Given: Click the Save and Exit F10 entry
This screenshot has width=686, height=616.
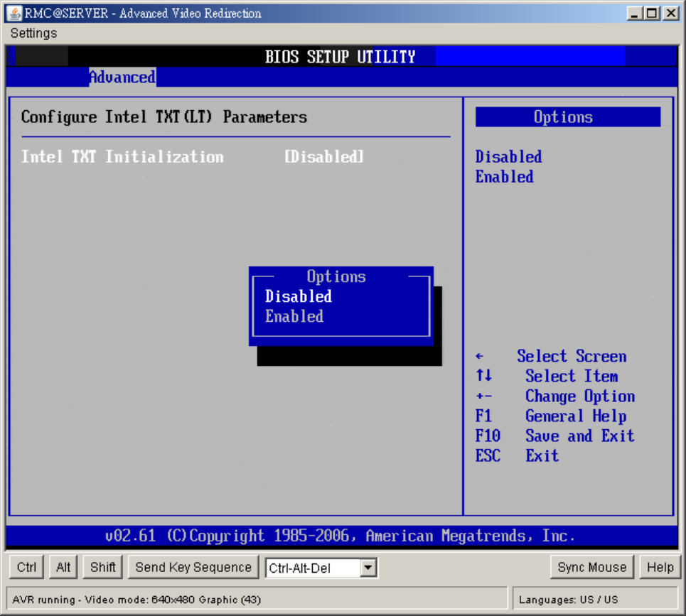Looking at the screenshot, I should click(555, 436).
